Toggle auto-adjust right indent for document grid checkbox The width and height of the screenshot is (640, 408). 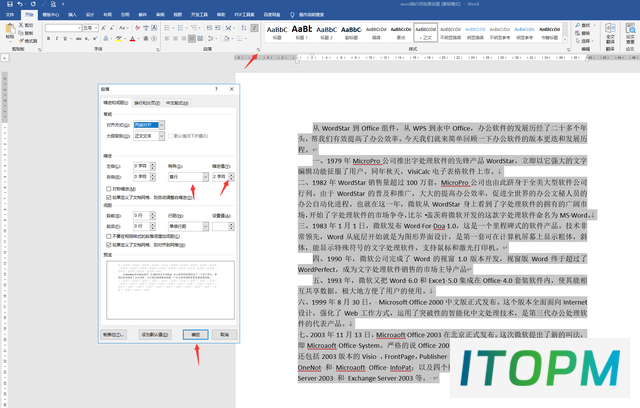pos(109,197)
